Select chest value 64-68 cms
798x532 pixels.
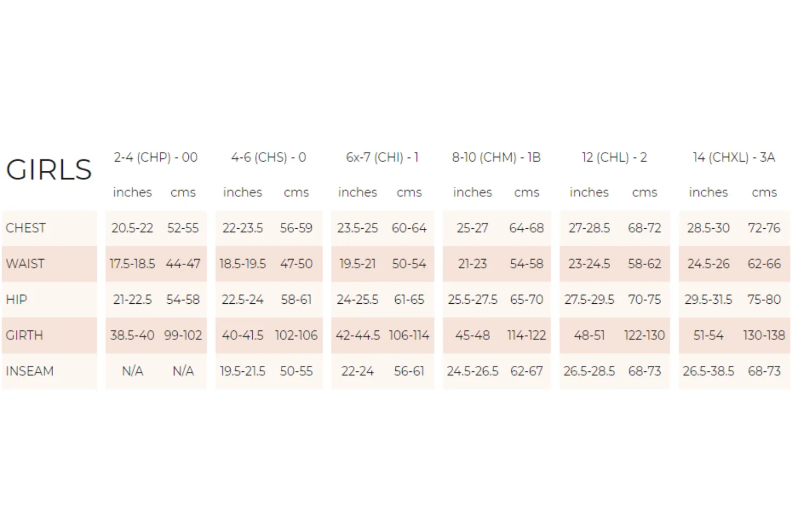527,228
